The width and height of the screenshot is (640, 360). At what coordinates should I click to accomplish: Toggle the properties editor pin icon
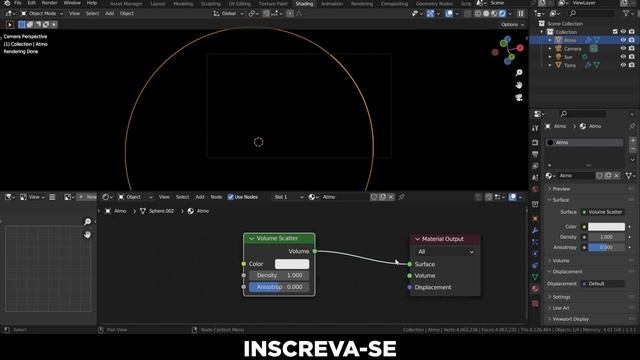(632, 126)
